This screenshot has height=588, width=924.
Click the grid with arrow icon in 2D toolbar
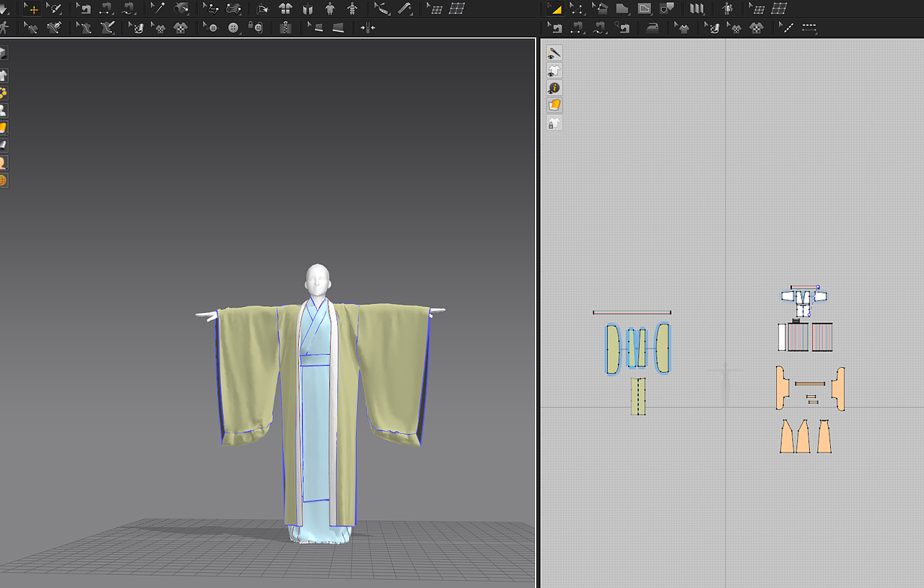tap(756, 9)
